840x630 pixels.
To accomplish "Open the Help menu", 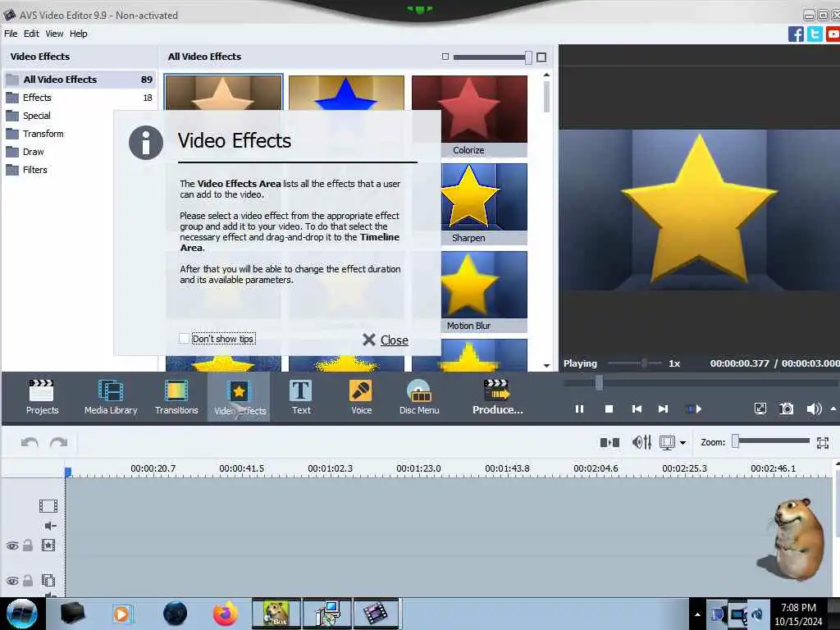I will click(78, 33).
